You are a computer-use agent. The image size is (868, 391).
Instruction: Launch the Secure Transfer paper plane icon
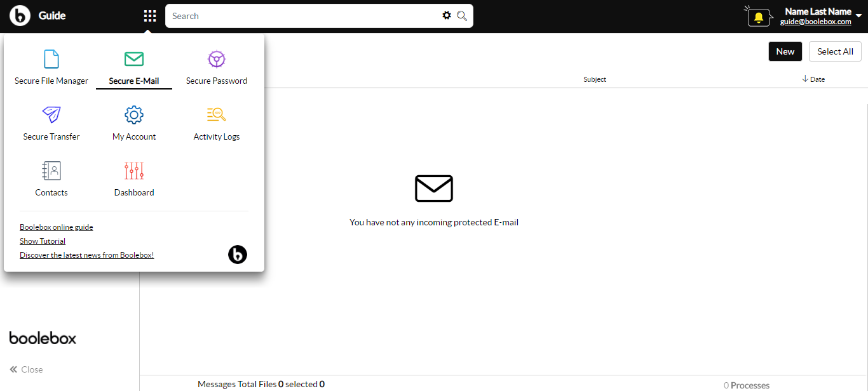(51, 115)
